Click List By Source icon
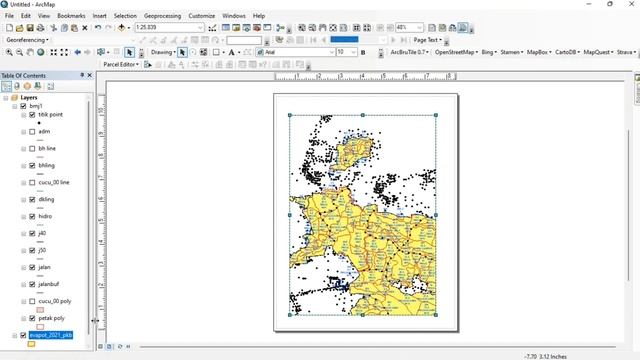Image resolution: width=640 pixels, height=360 pixels. (17, 86)
